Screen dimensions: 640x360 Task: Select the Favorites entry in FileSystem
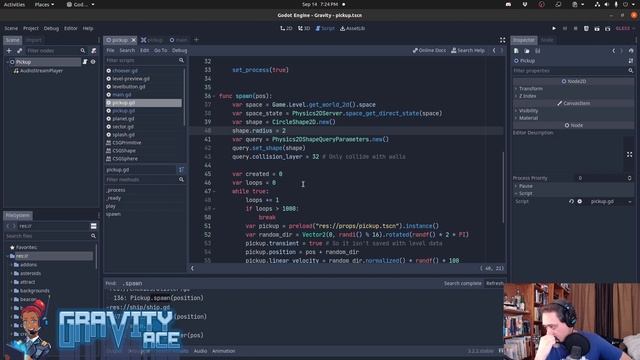tap(26, 247)
